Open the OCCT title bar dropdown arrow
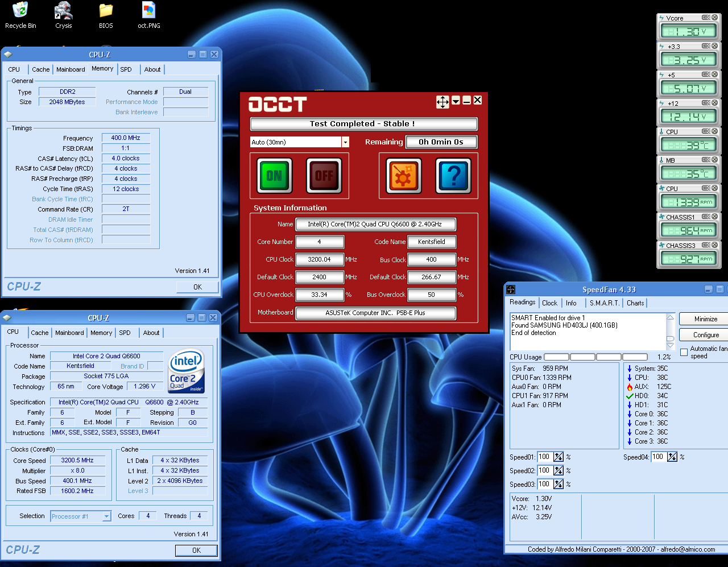Viewport: 728px width, 567px height. (x=456, y=101)
